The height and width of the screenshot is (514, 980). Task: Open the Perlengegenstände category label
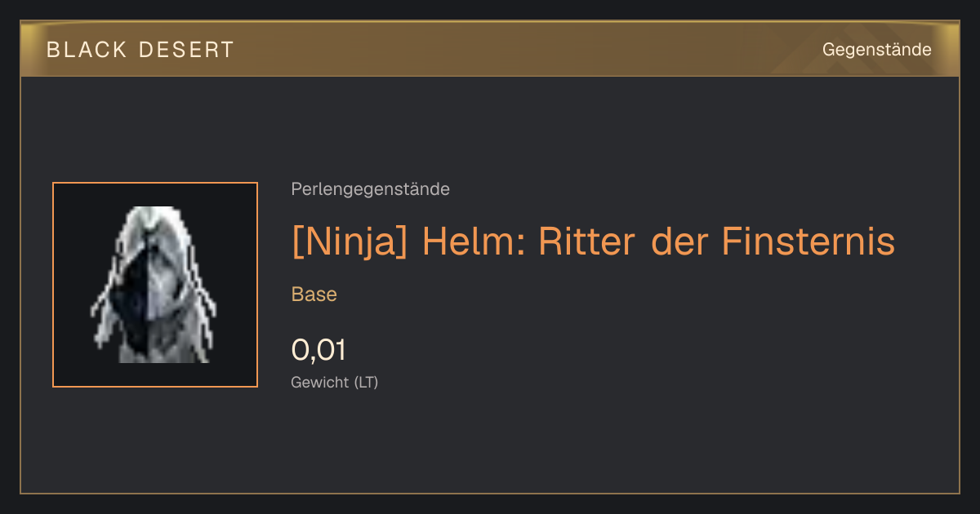[x=370, y=189]
